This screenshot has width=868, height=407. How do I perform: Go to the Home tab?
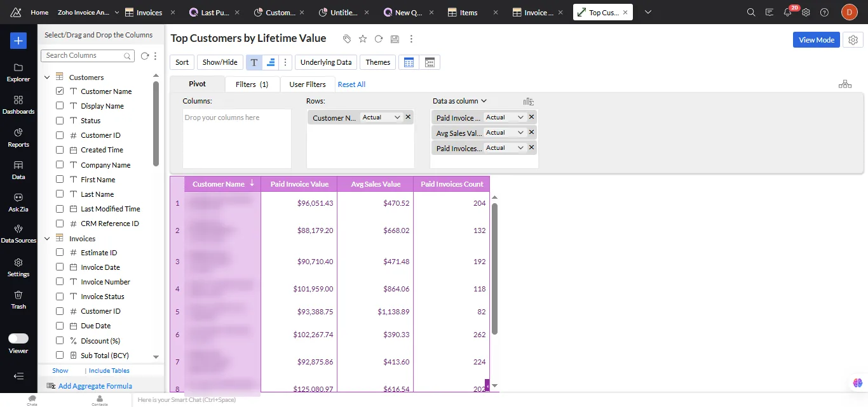tap(39, 12)
